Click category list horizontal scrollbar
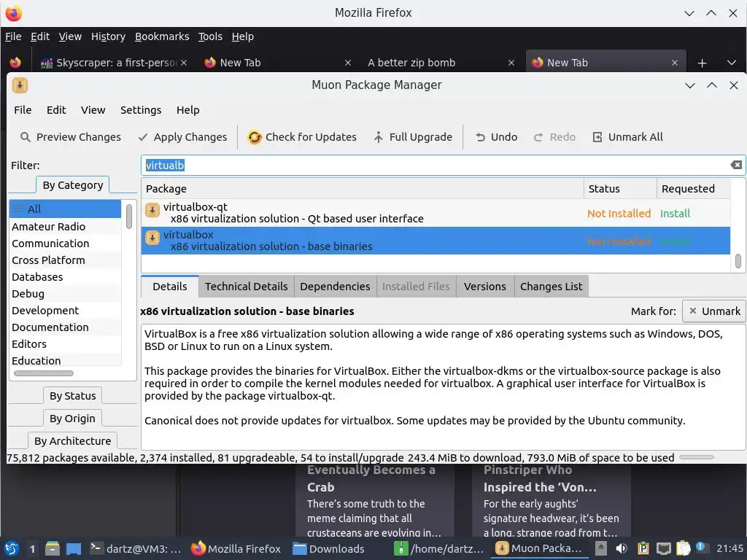This screenshot has height=560, width=747. click(44, 373)
